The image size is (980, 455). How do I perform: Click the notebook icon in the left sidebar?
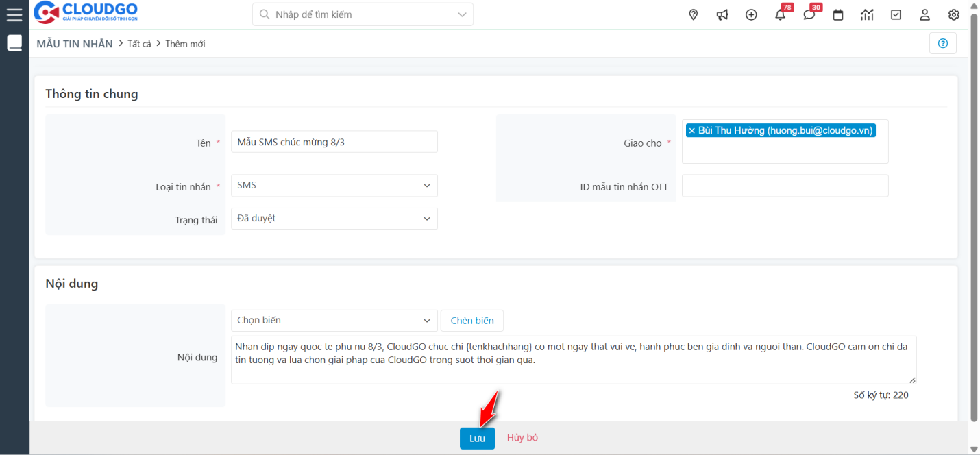[x=14, y=42]
